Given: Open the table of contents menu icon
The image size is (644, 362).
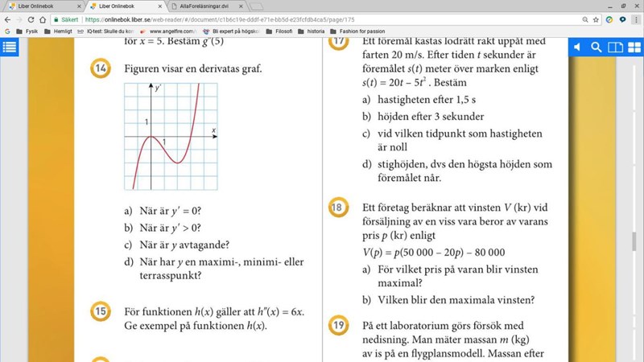Looking at the screenshot, I should 10,47.
